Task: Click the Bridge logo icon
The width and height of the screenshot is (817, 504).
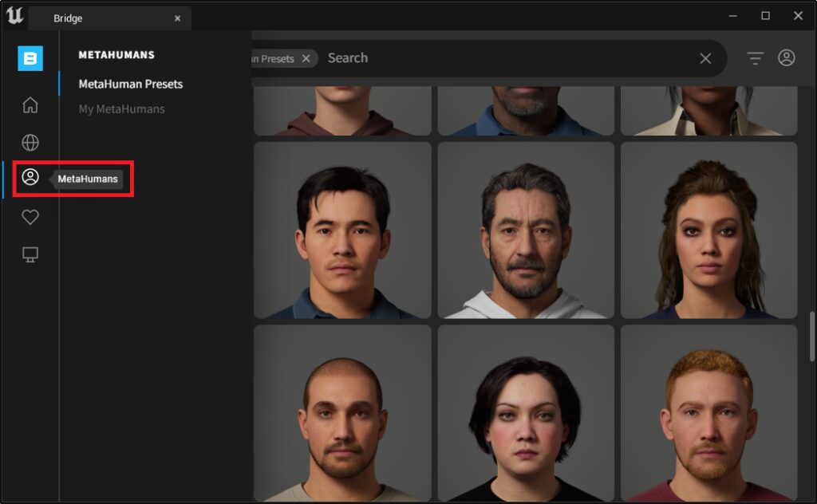Action: pyautogui.click(x=30, y=58)
